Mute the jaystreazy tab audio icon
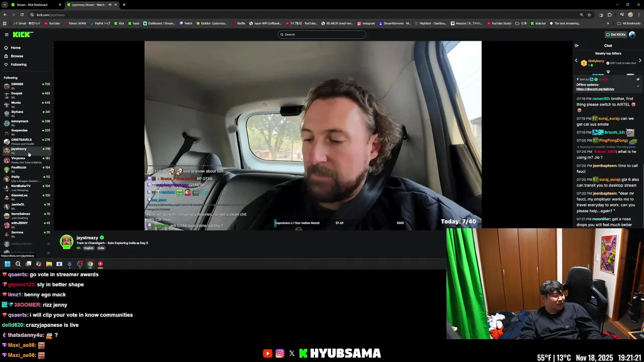Screen dimensions: 644x362 click(x=111, y=5)
